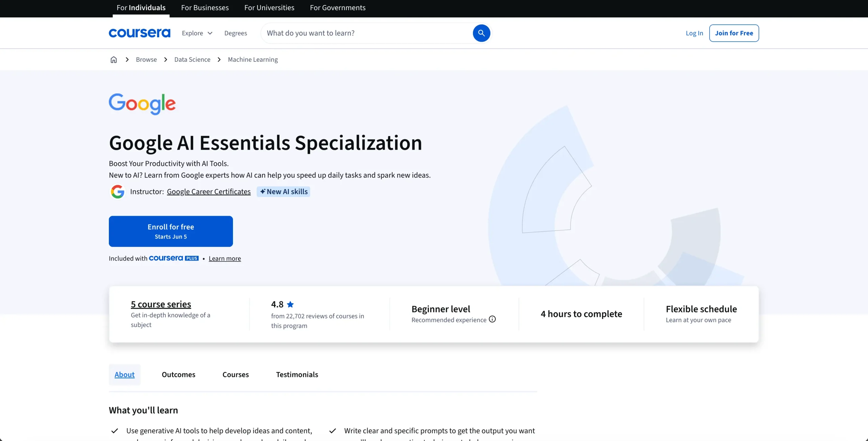The height and width of the screenshot is (441, 868).
Task: Jump to the Outcomes tab
Action: click(178, 375)
